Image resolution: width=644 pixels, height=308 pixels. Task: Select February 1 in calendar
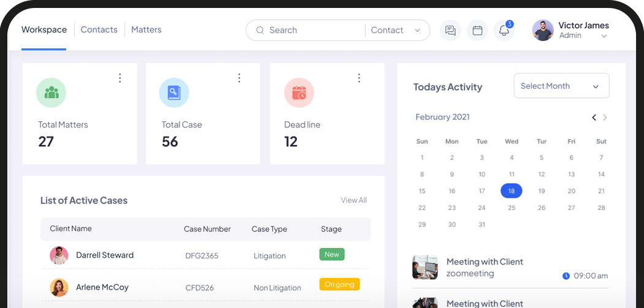tap(422, 158)
